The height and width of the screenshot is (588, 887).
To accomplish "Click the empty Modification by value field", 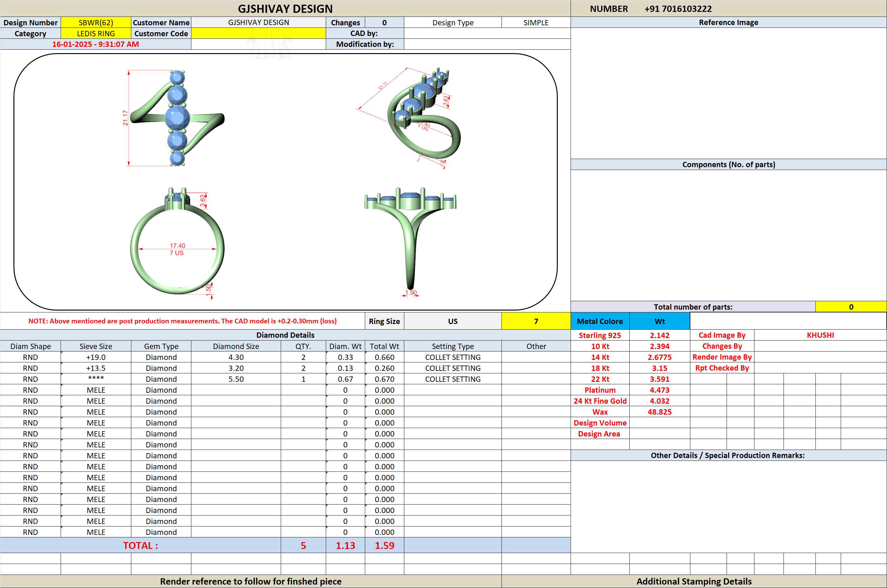I will tap(487, 44).
